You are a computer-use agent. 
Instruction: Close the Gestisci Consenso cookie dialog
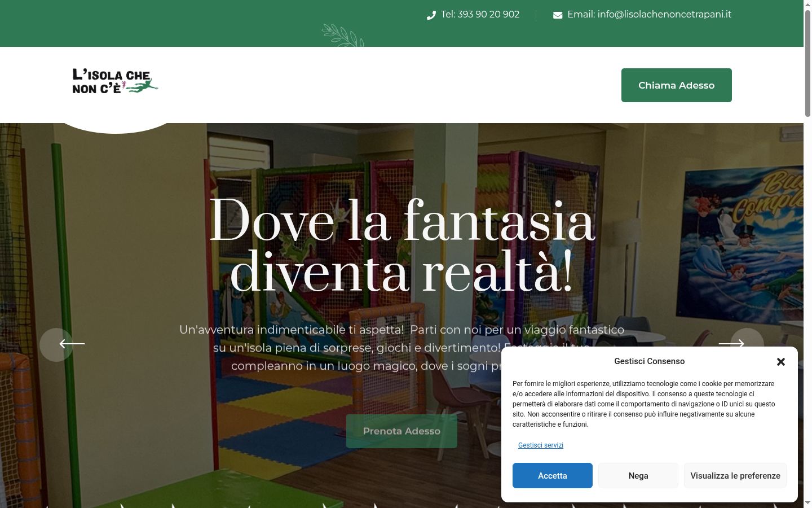click(x=781, y=362)
